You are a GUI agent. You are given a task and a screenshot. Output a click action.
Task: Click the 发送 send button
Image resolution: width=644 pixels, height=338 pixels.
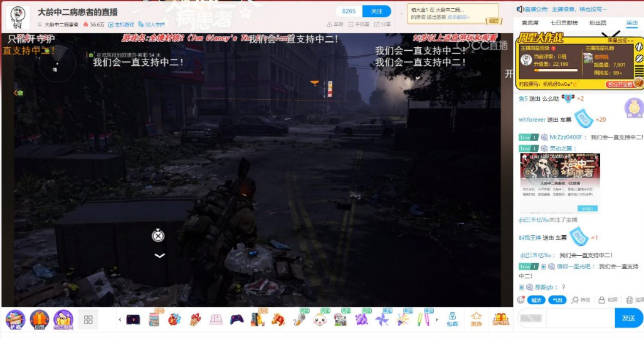click(628, 319)
